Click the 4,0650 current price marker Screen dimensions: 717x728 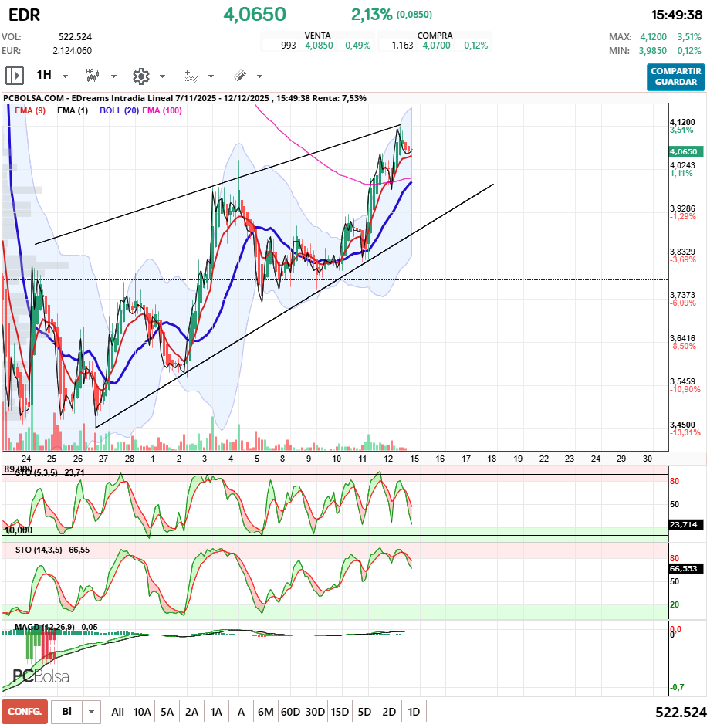(x=685, y=151)
